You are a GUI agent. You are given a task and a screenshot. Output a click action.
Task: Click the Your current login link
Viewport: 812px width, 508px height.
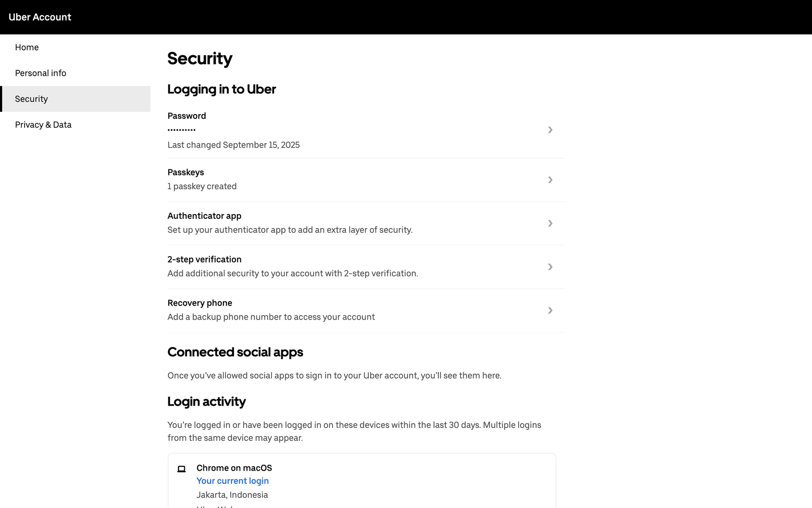point(233,481)
